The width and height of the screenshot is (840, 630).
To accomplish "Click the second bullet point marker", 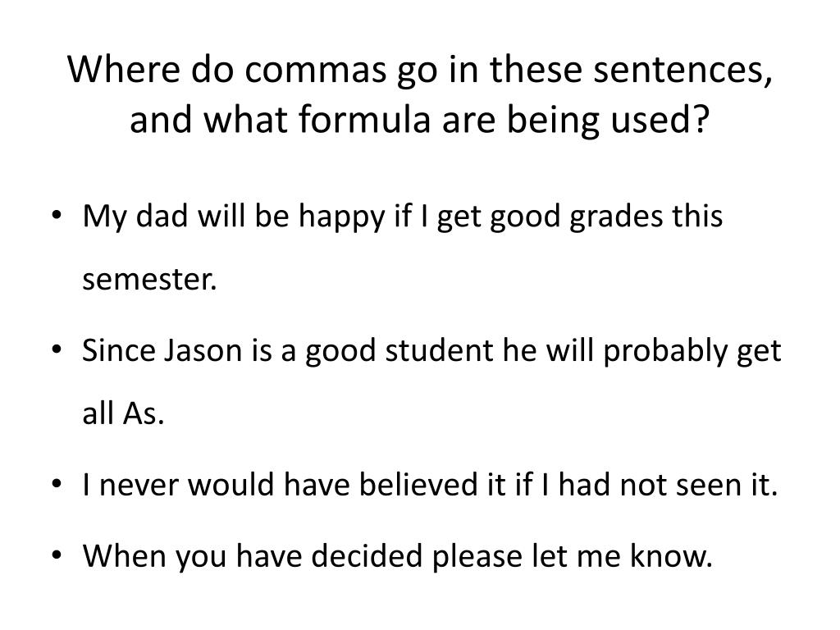I will click(57, 349).
